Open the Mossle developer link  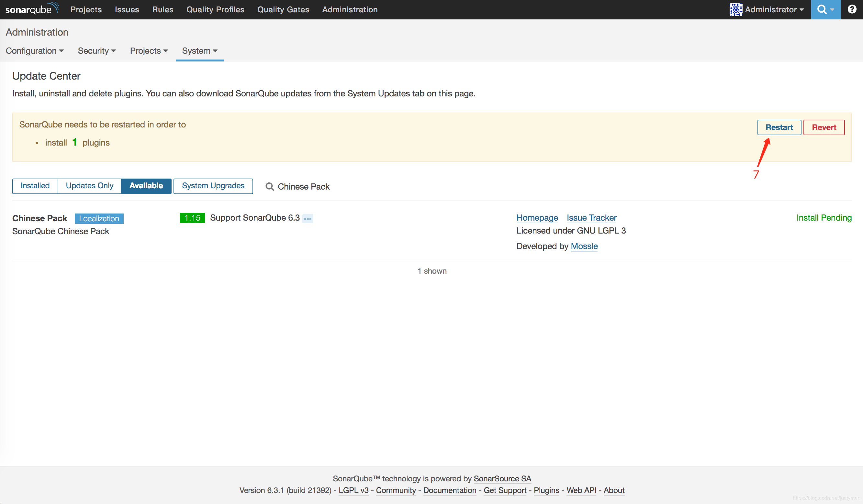click(x=584, y=246)
